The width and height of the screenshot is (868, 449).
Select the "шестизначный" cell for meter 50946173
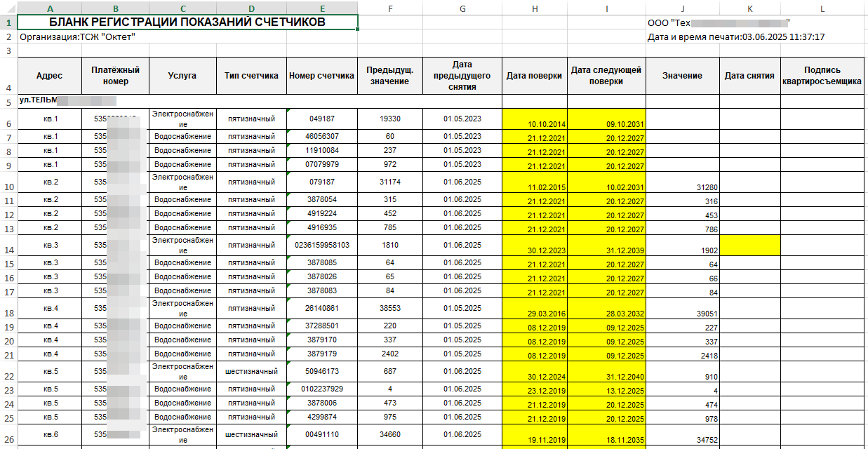point(251,371)
